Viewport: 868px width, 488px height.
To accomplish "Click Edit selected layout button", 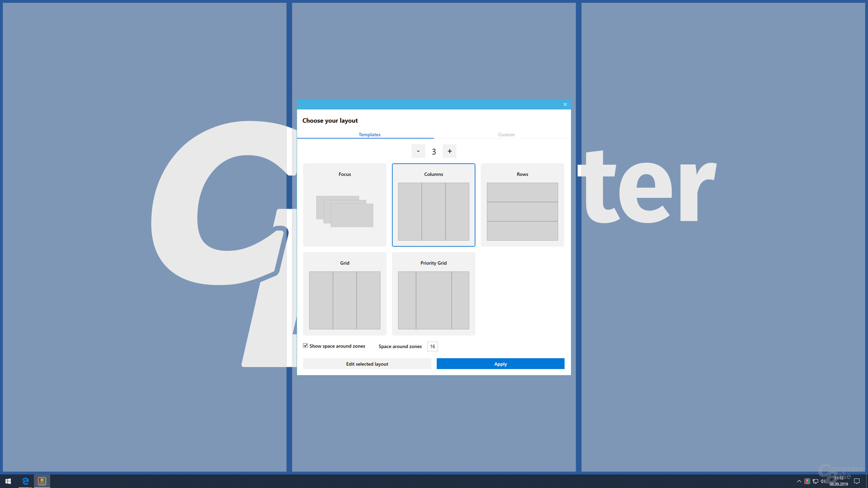I will tap(367, 364).
